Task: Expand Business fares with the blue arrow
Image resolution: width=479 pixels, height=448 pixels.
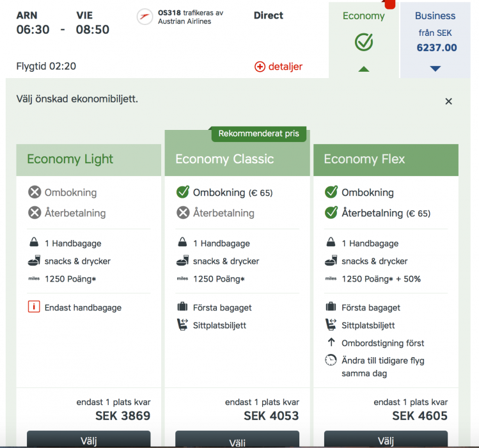Action: pos(436,68)
